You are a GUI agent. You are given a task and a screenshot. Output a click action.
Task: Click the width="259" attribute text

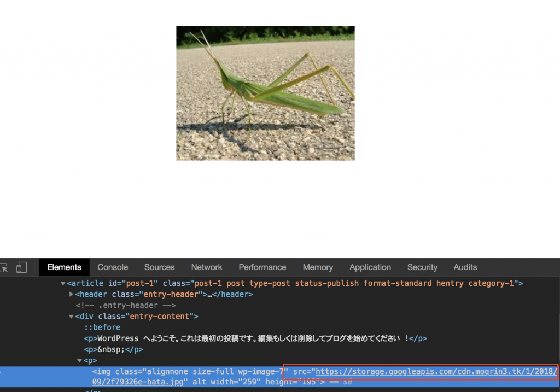[x=235, y=382]
